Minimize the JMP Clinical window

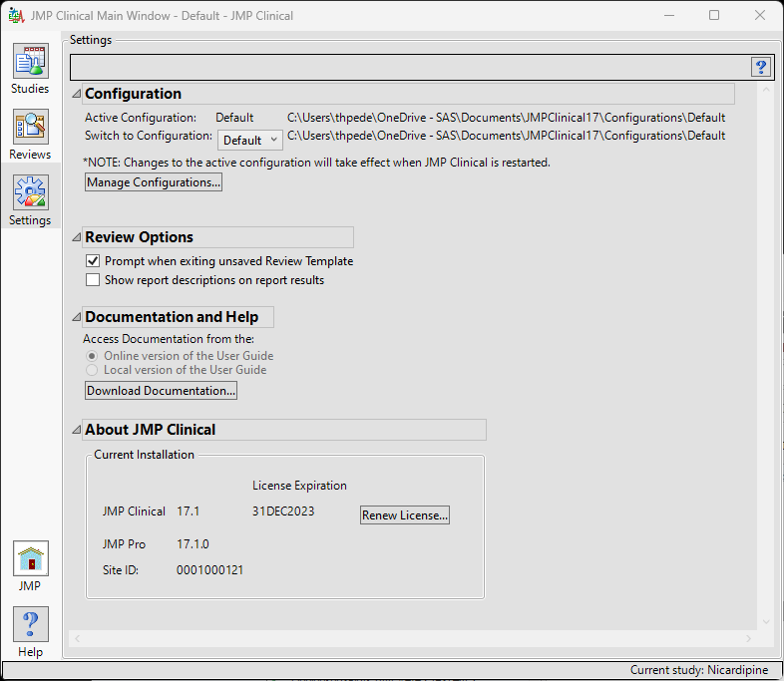pos(669,16)
